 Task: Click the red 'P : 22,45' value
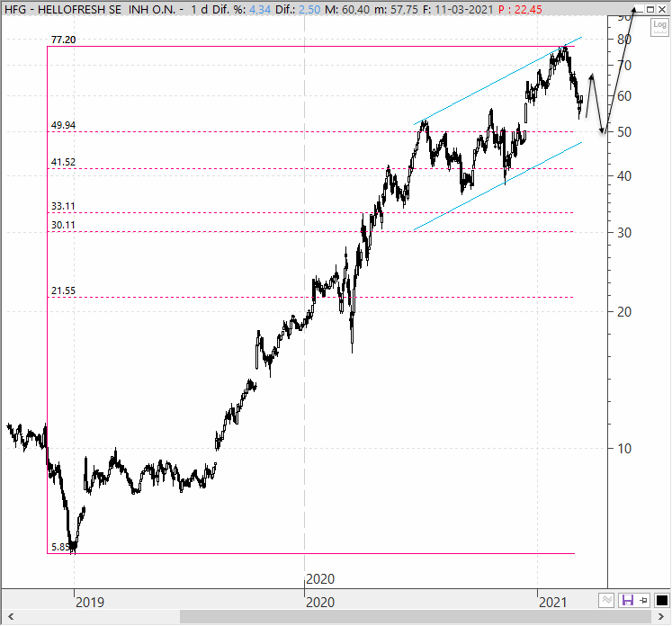(520, 9)
